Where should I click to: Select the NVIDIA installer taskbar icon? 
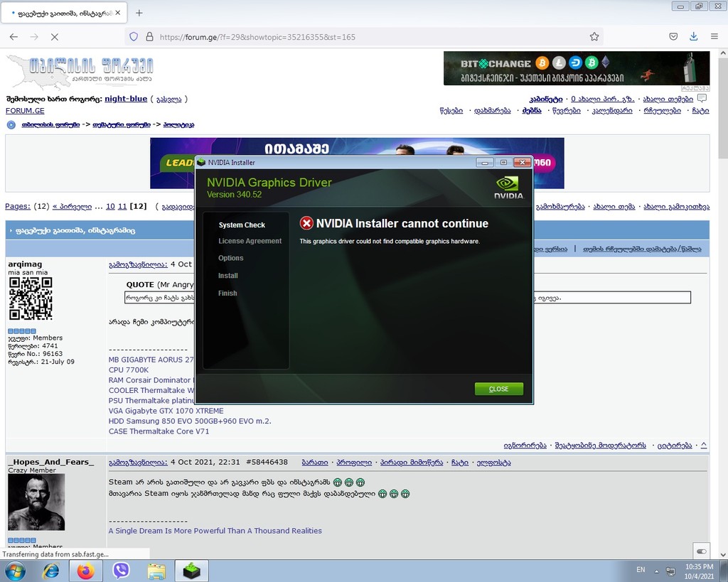(191, 571)
